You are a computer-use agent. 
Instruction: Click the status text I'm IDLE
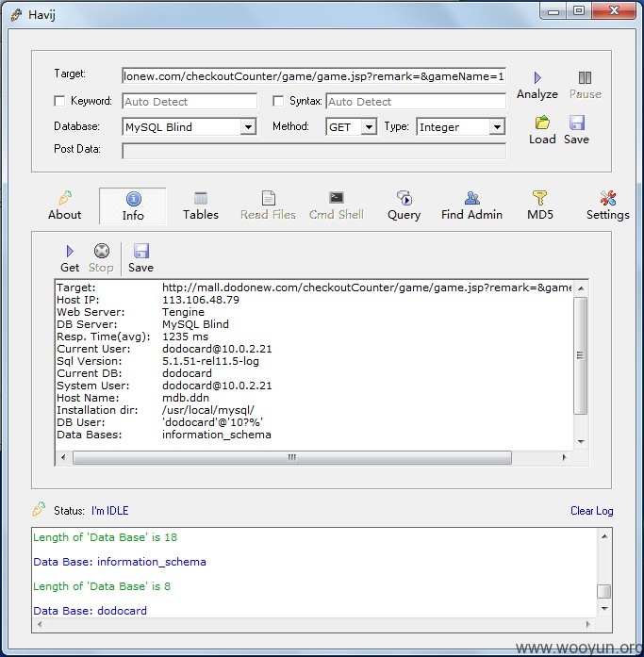click(x=109, y=511)
